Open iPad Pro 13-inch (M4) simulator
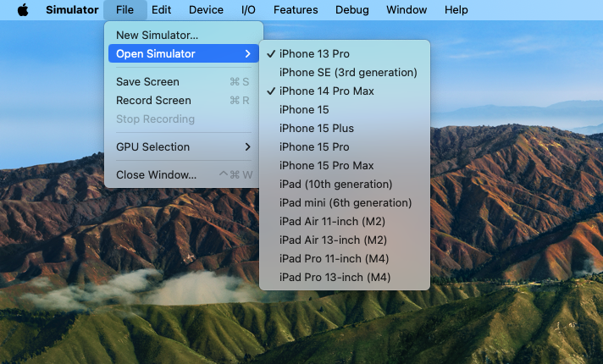 pyautogui.click(x=345, y=278)
